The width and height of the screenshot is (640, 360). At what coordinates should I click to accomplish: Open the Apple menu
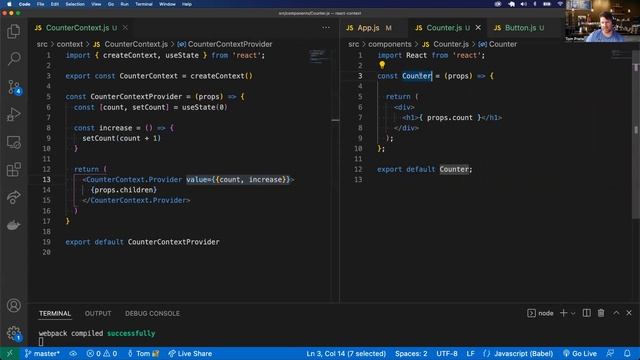click(9, 4)
